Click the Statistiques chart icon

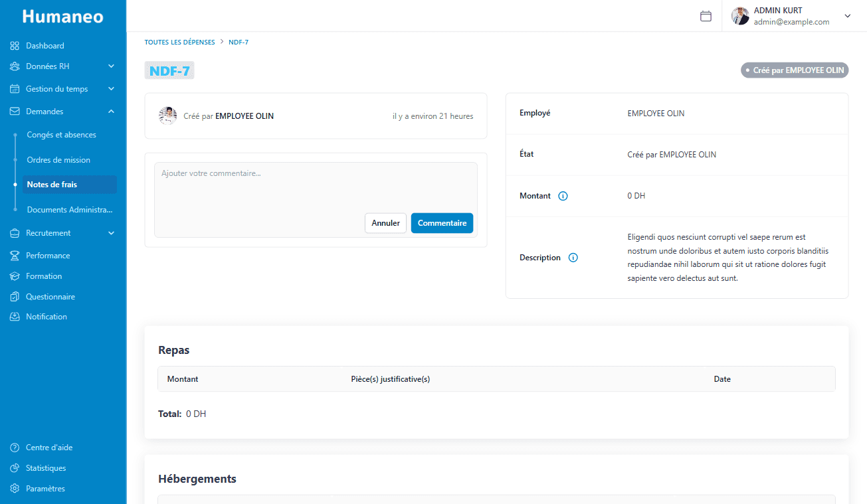click(15, 468)
